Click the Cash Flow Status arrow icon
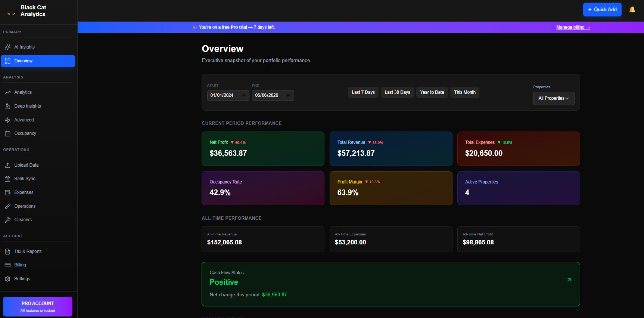Screen dimensions: 644x318 [569, 280]
